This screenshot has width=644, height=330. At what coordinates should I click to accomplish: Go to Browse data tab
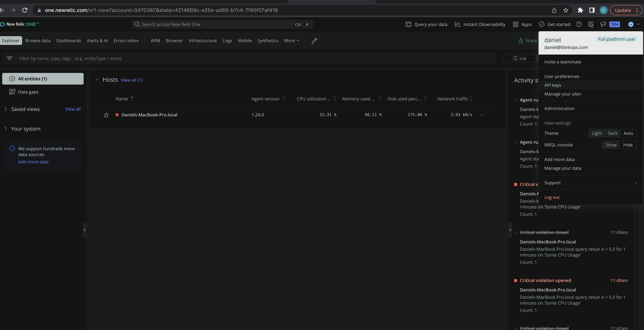click(x=38, y=41)
